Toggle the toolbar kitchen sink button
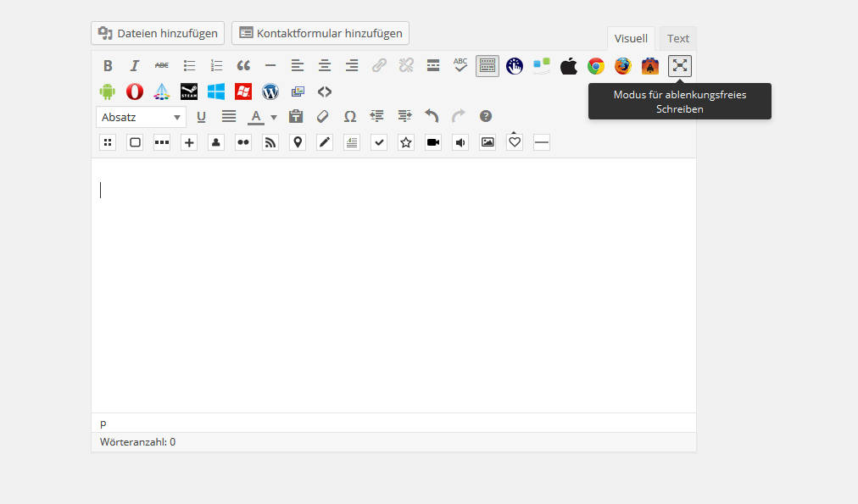Image resolution: width=858 pixels, height=504 pixels. (x=487, y=66)
